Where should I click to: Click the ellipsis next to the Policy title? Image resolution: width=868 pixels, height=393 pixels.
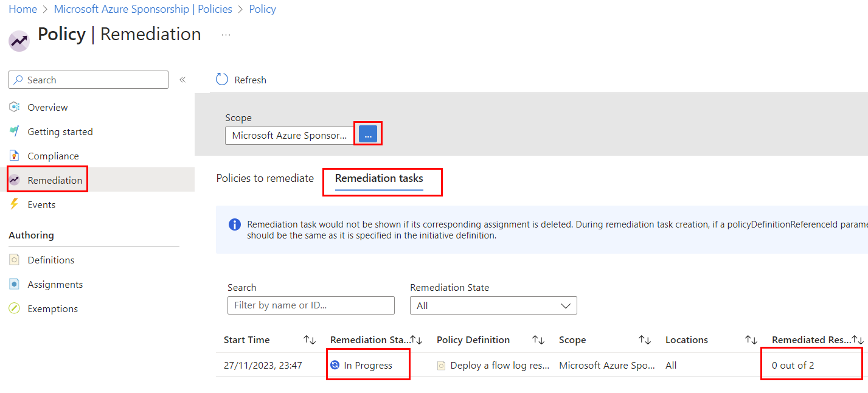point(226,35)
